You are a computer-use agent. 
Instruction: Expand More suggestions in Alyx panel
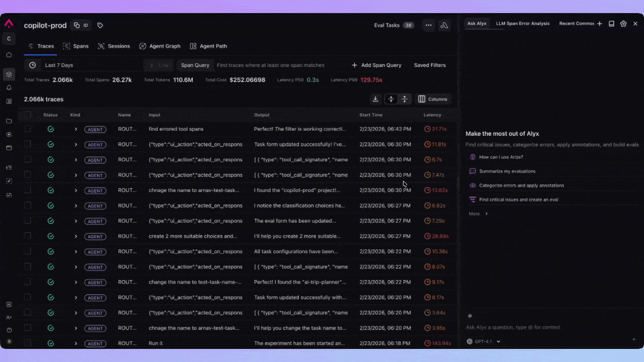478,214
